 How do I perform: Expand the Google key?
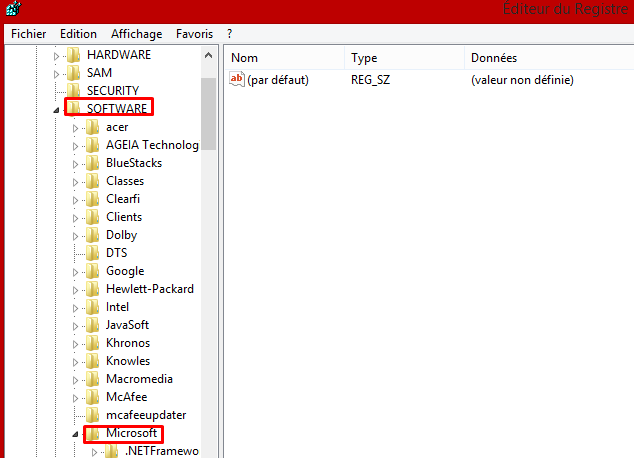75,272
